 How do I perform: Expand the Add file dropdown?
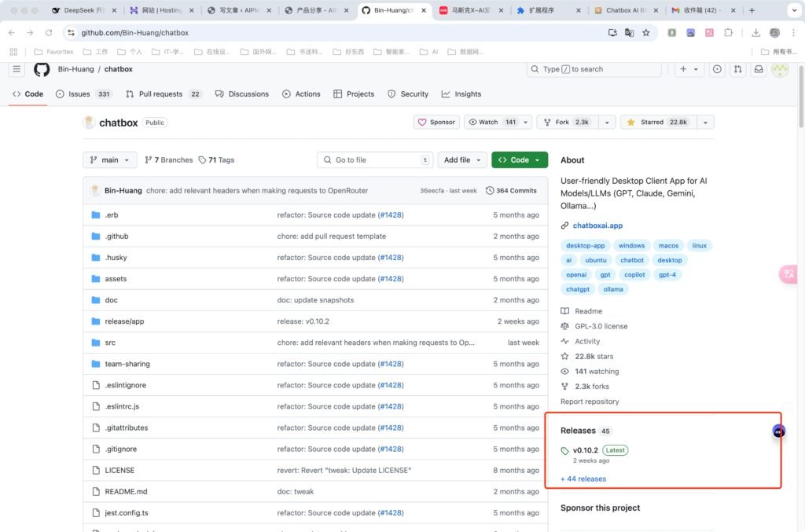(462, 160)
